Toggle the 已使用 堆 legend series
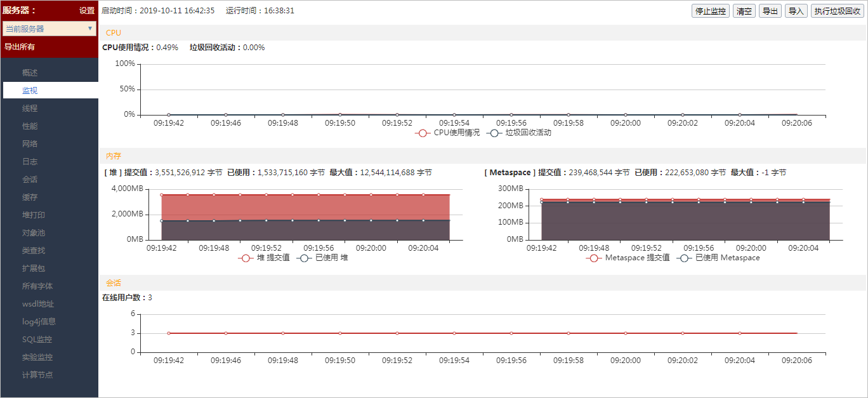Image resolution: width=868 pixels, height=398 pixels. tap(322, 258)
